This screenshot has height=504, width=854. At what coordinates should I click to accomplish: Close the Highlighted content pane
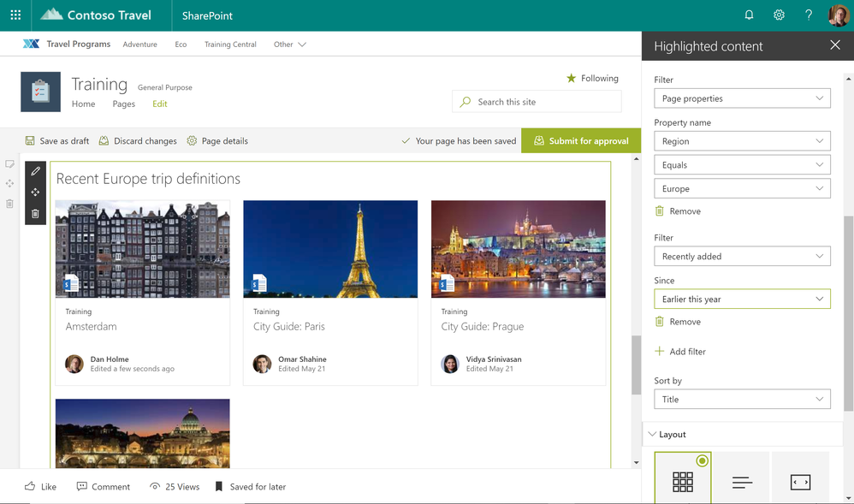[835, 45]
